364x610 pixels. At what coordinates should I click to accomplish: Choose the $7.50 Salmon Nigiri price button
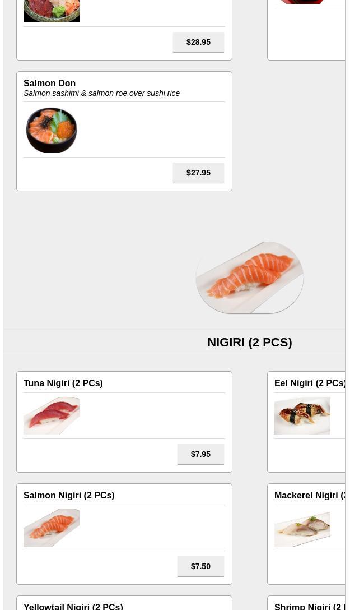(200, 566)
